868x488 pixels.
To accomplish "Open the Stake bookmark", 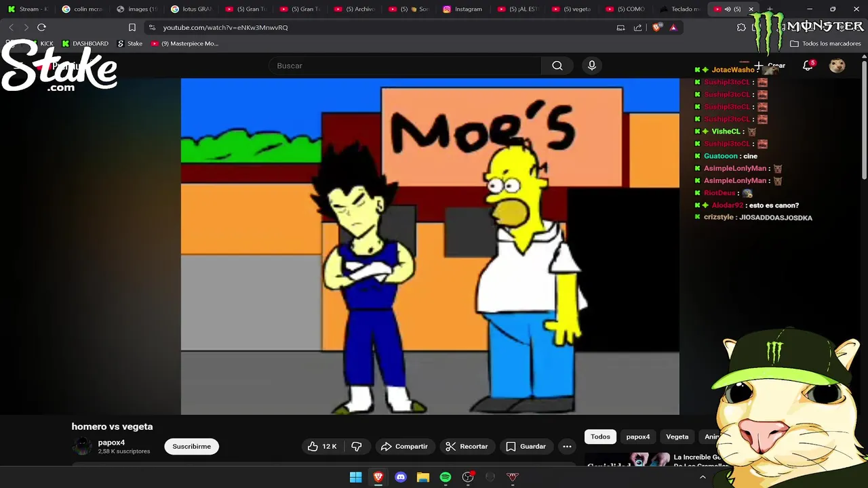I will click(130, 43).
